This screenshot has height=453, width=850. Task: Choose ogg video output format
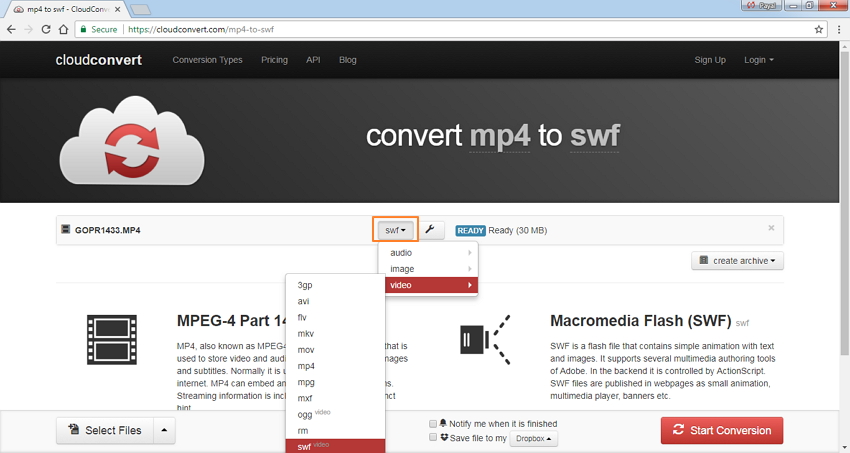(335, 415)
